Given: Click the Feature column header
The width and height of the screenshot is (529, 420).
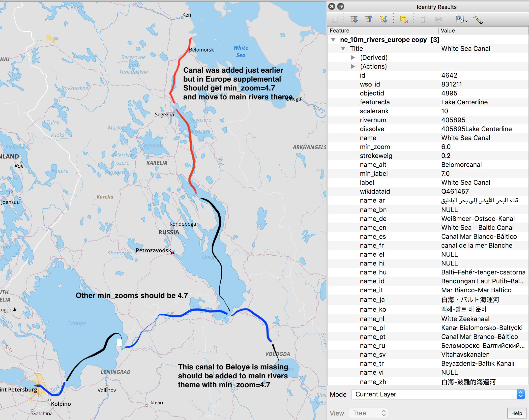Looking at the screenshot, I should (x=340, y=30).
